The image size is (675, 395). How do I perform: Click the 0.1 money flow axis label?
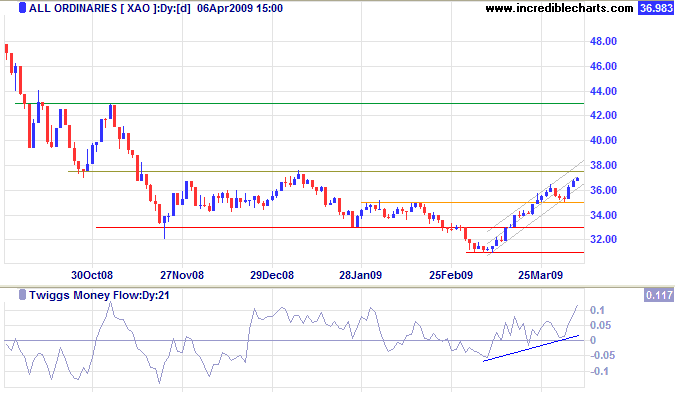pos(597,310)
